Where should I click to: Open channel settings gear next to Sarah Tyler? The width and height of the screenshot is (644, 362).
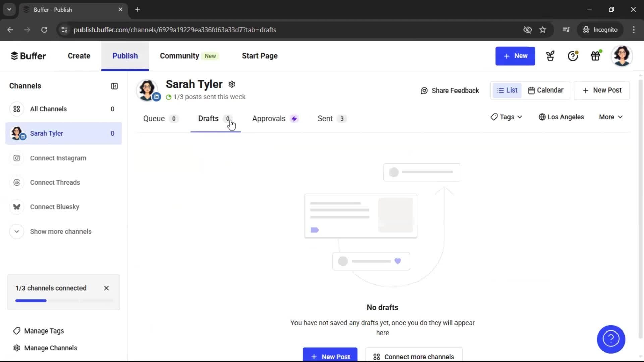tap(232, 84)
